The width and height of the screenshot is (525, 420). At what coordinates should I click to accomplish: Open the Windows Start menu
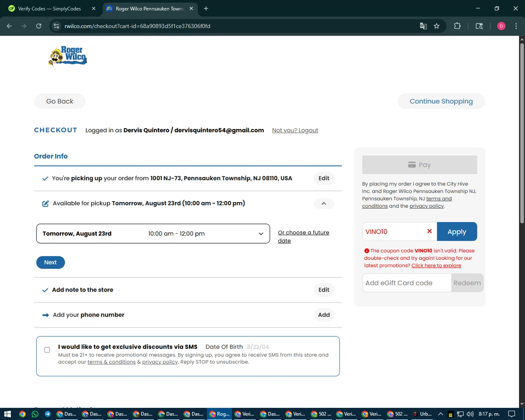(7, 414)
